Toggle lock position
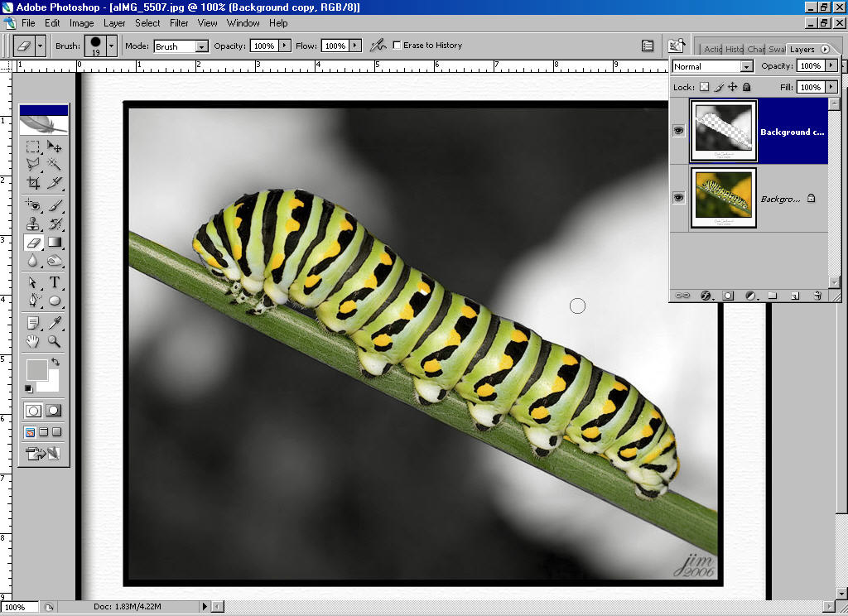Image resolution: width=848 pixels, height=616 pixels. [x=732, y=87]
